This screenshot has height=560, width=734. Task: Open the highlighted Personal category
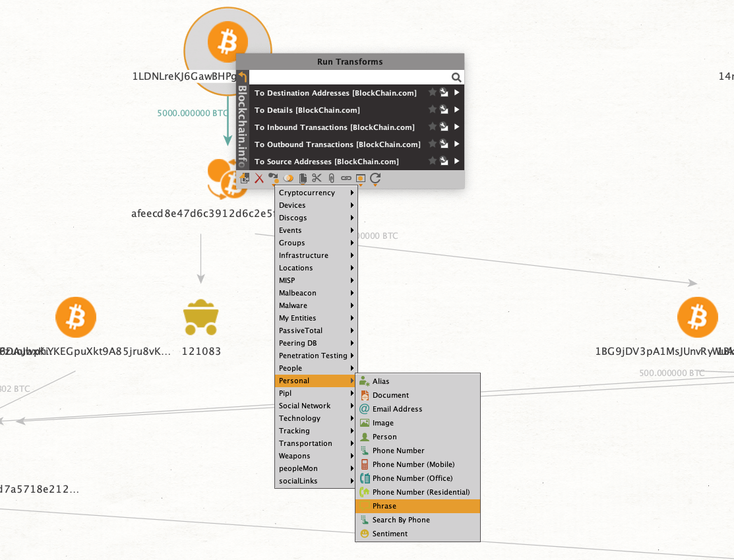point(316,381)
